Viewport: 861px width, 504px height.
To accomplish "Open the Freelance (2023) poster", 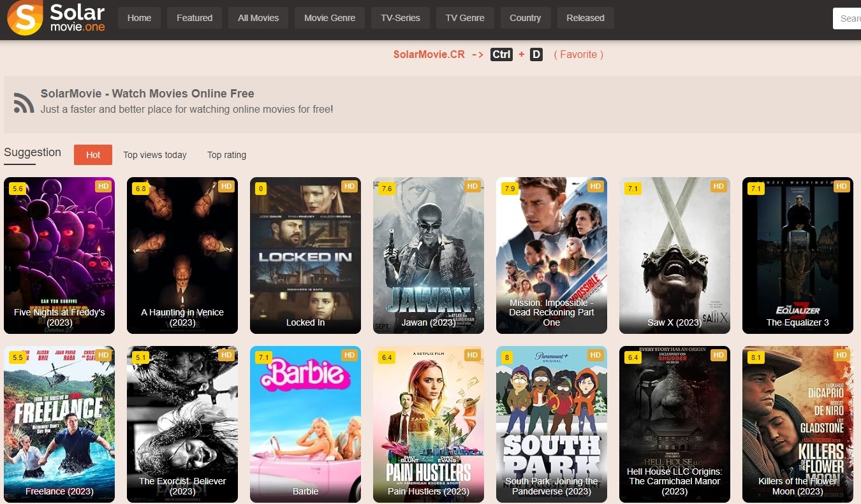I will click(59, 424).
